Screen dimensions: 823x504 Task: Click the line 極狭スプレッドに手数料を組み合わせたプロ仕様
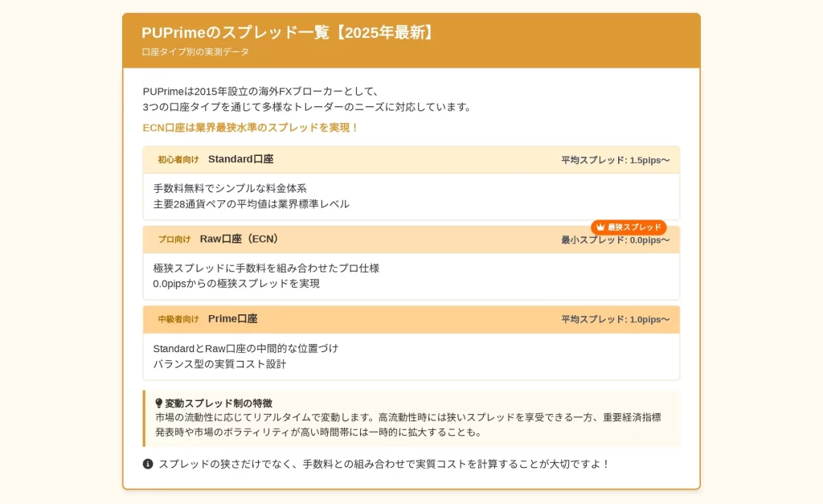(x=266, y=268)
